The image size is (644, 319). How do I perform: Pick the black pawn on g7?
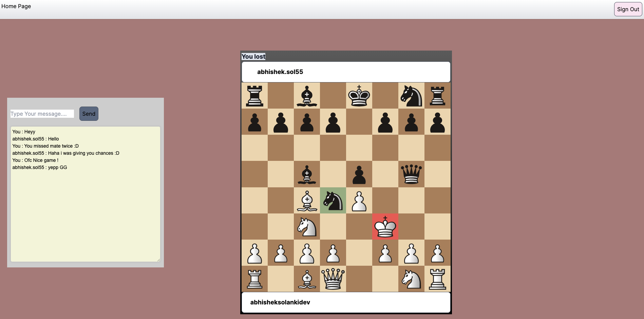pos(411,122)
